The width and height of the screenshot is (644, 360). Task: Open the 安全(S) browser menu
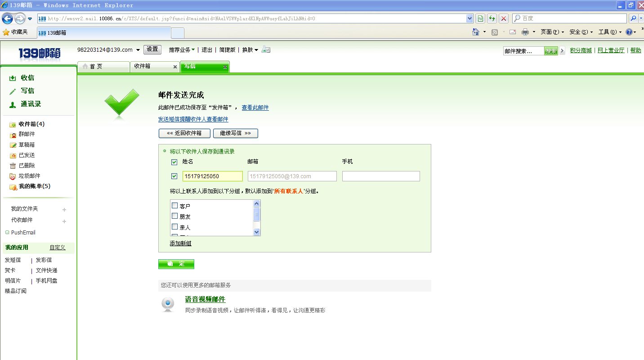click(581, 32)
